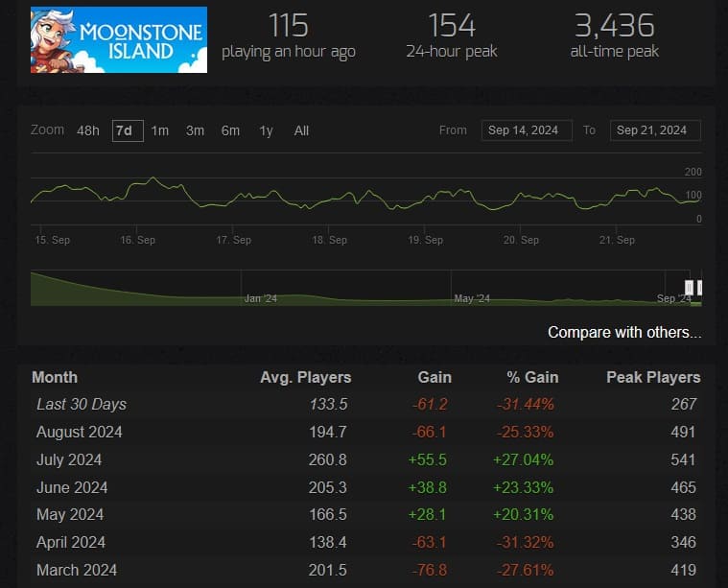Screen dimensions: 728x588
Task: Show All time chart data
Action: [x=301, y=130]
